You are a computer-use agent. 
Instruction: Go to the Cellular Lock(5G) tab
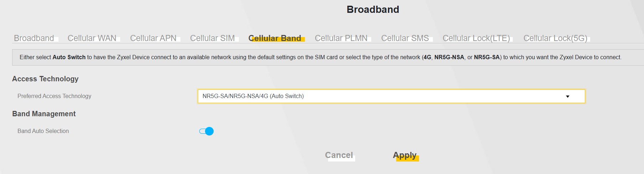(x=555, y=38)
